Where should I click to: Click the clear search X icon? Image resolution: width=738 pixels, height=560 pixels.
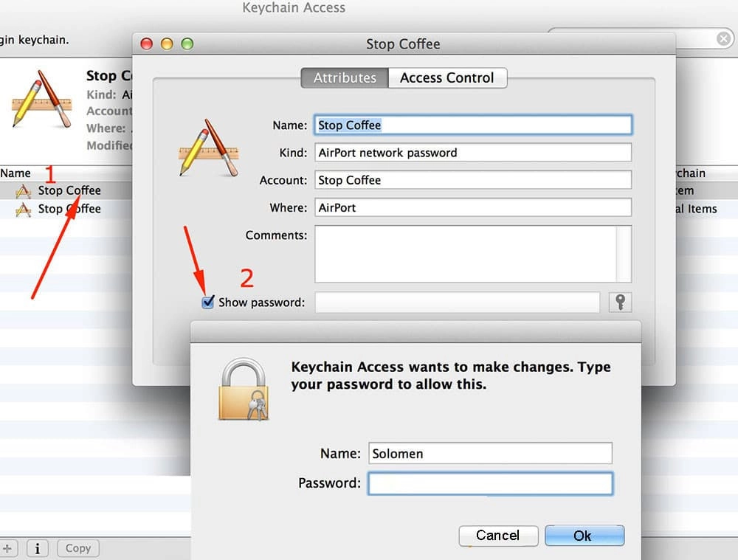pos(724,38)
